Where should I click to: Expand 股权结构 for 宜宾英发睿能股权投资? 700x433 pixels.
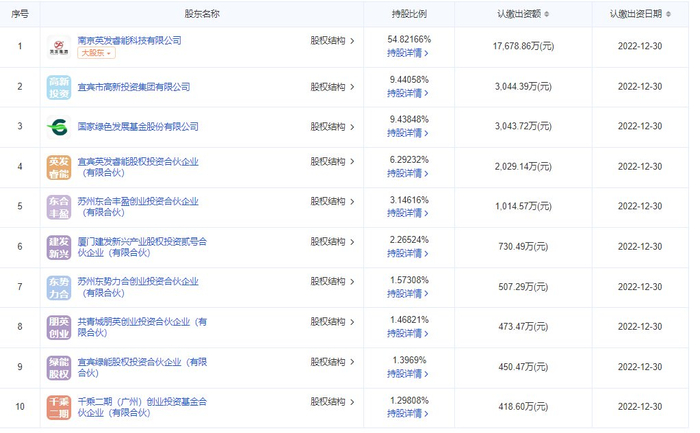point(332,161)
